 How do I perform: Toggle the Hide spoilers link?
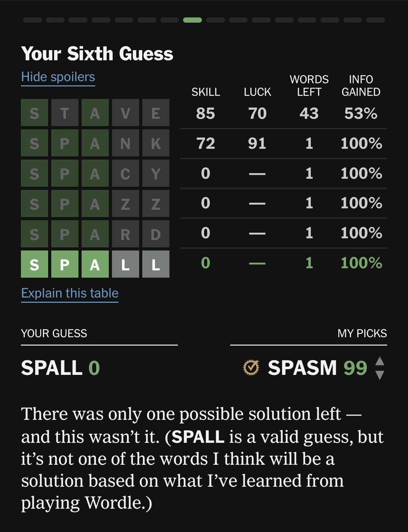point(58,77)
